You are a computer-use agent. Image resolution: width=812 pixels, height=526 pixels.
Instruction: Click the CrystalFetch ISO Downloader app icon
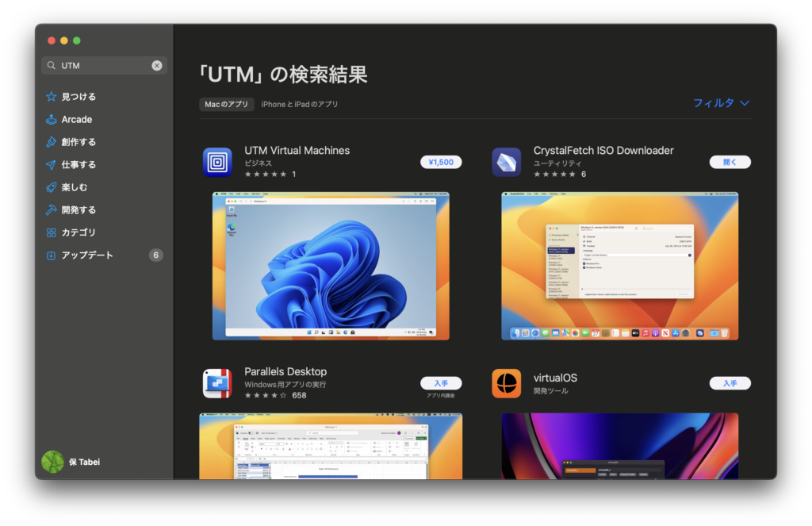tap(506, 162)
